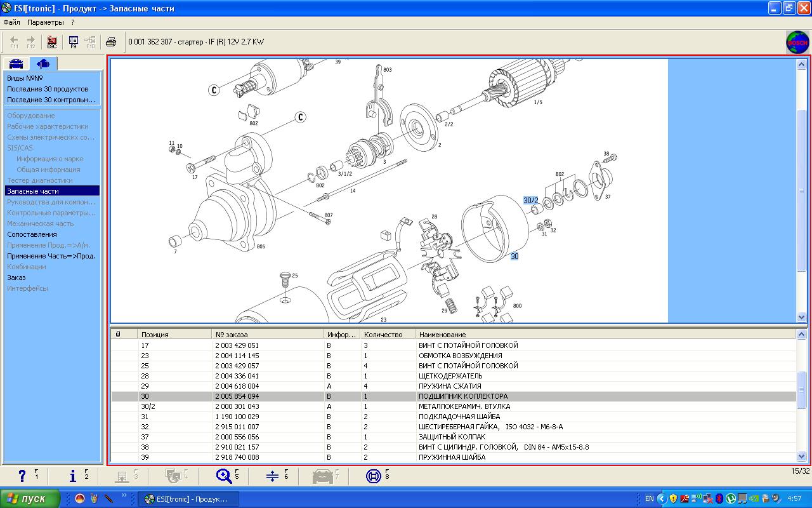Click the пуск Start button
Screen dimensions: 812x508
coord(30,498)
